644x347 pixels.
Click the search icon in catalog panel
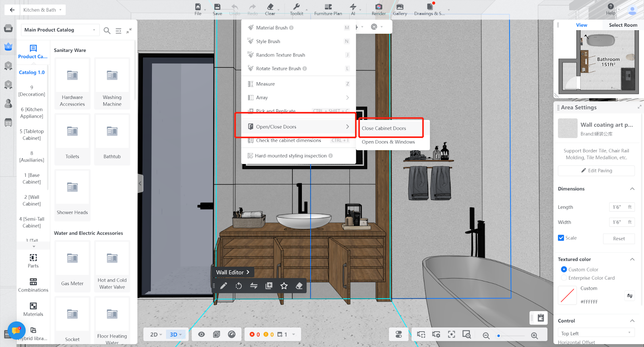[x=107, y=31]
